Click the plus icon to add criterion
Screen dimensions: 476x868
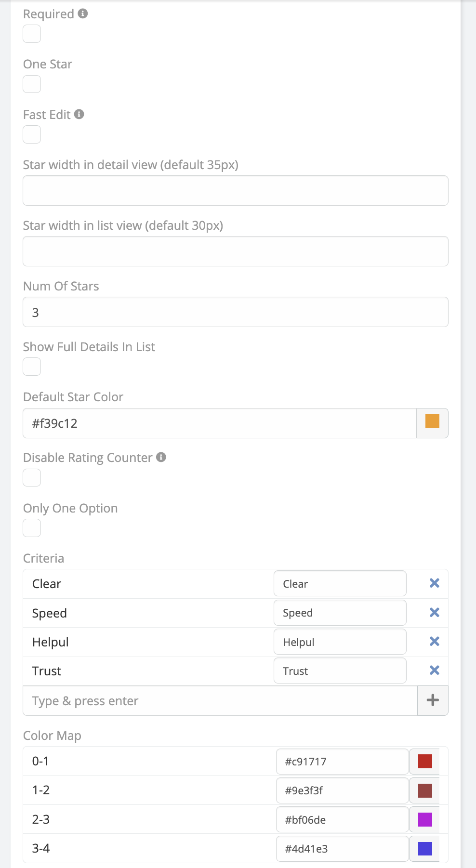433,700
